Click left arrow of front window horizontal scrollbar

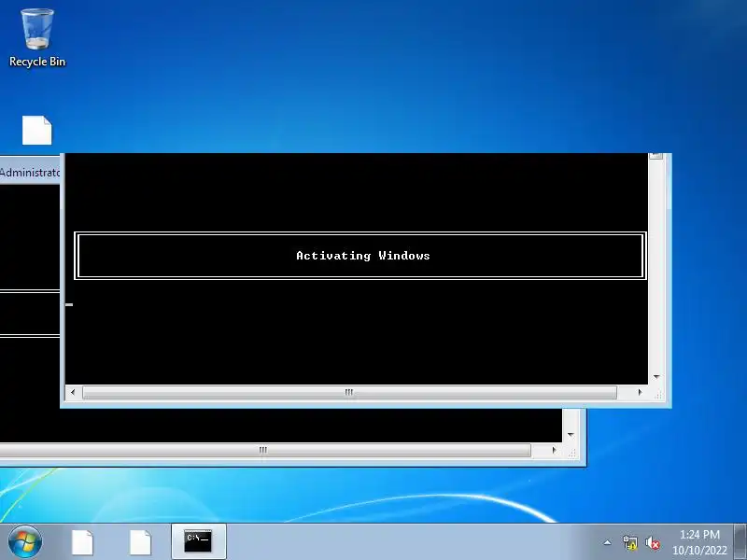pyautogui.click(x=73, y=392)
